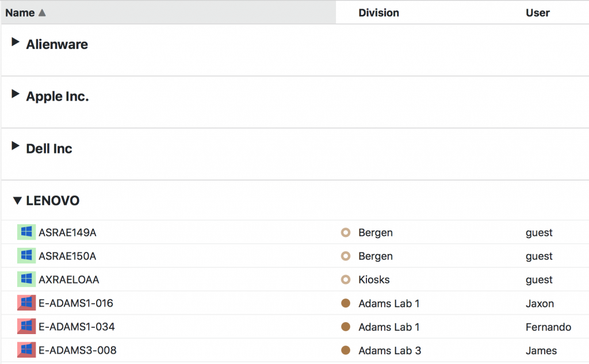This screenshot has height=364, width=589.
Task: Click the Windows icon for ASRAE149A
Action: (26, 232)
